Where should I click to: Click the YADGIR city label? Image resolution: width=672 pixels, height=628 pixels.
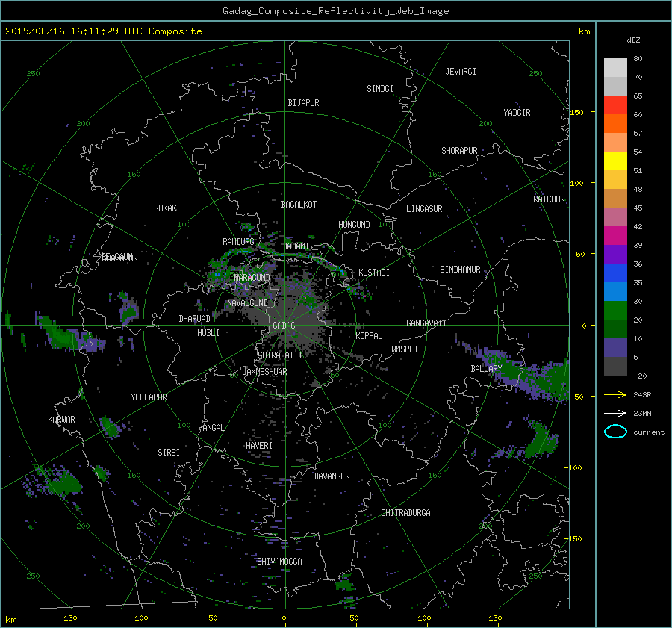click(x=517, y=113)
